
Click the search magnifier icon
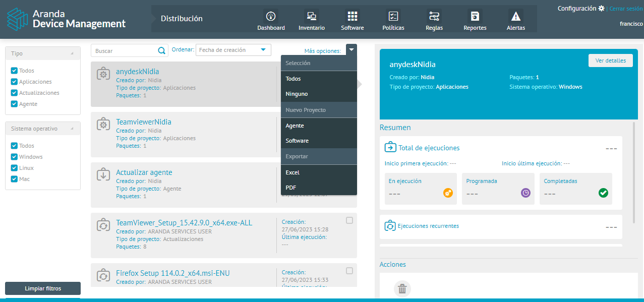(x=162, y=50)
